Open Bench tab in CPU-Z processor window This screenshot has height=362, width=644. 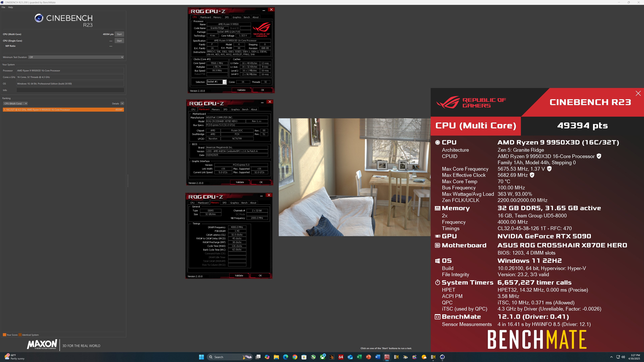247,17
